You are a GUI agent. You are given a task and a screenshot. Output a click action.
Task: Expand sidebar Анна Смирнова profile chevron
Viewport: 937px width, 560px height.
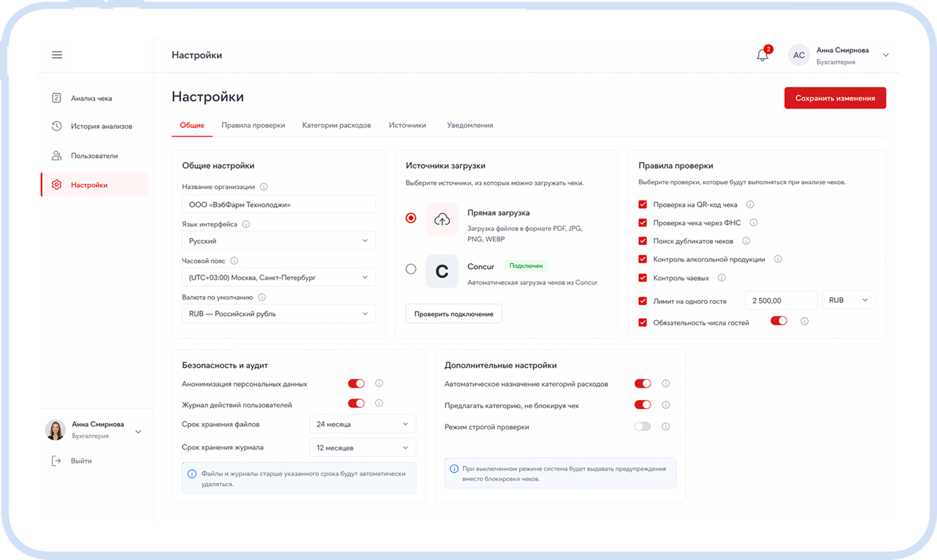point(138,432)
